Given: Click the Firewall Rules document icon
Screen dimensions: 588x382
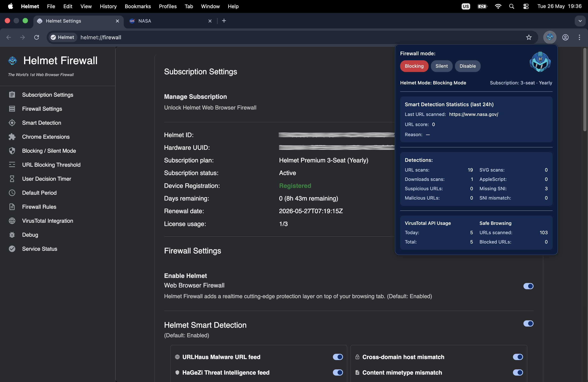Looking at the screenshot, I should 12,207.
